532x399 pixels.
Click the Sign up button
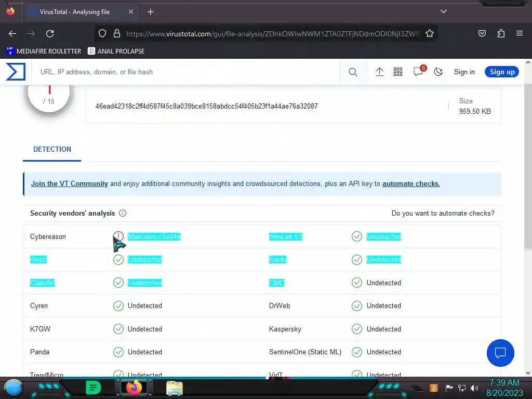coord(502,72)
